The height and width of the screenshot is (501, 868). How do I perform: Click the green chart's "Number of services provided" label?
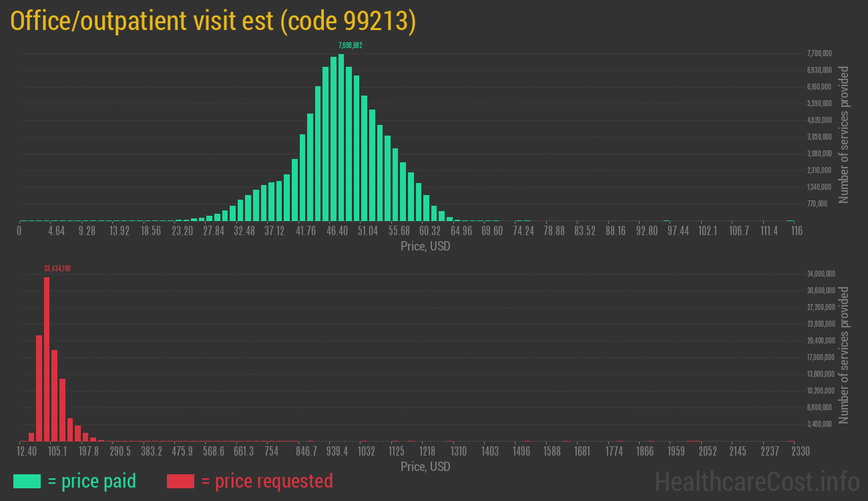[x=843, y=134]
